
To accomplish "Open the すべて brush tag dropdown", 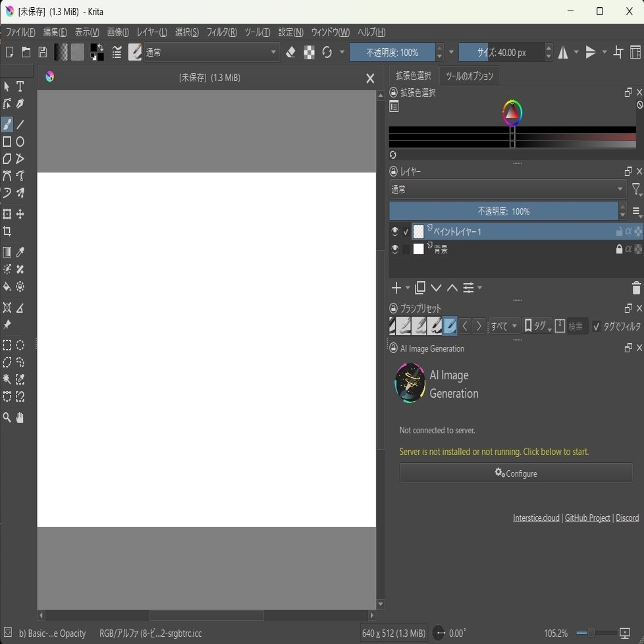I will pos(504,326).
